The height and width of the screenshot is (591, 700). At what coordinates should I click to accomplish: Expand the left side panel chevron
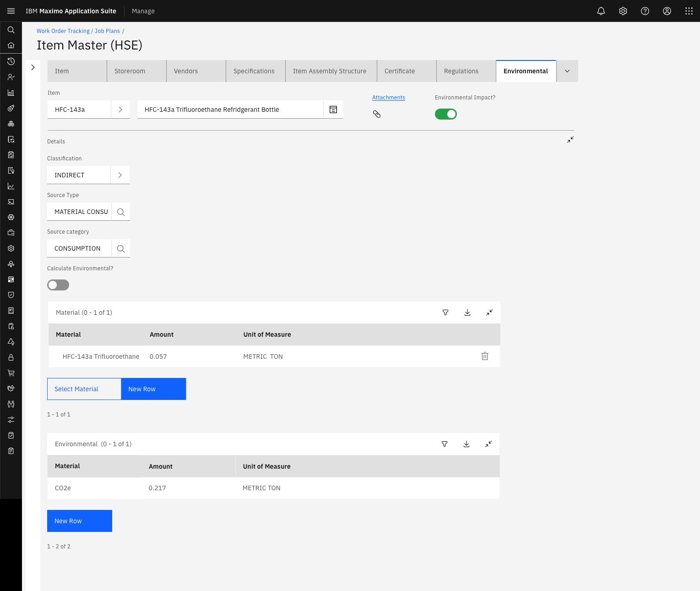(x=33, y=67)
